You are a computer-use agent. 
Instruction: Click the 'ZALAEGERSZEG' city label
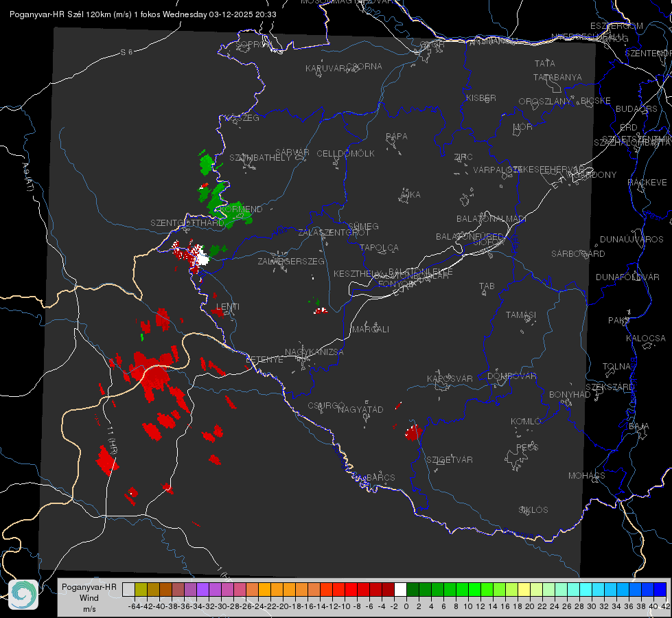point(291,261)
